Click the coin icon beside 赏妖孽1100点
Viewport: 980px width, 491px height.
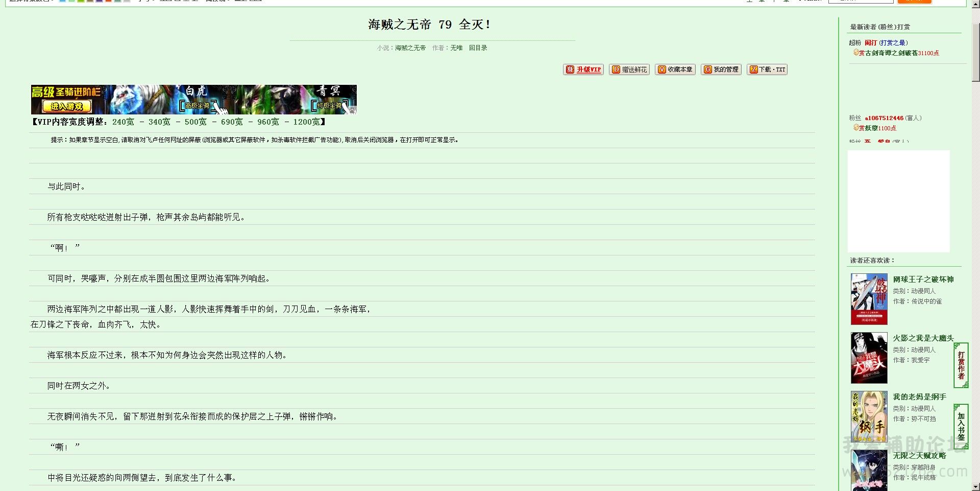pyautogui.click(x=856, y=128)
